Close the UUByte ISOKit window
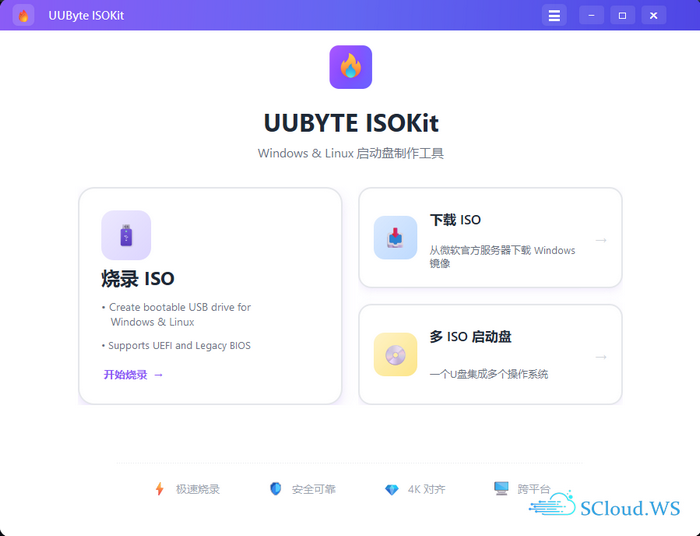The height and width of the screenshot is (536, 700). (654, 15)
